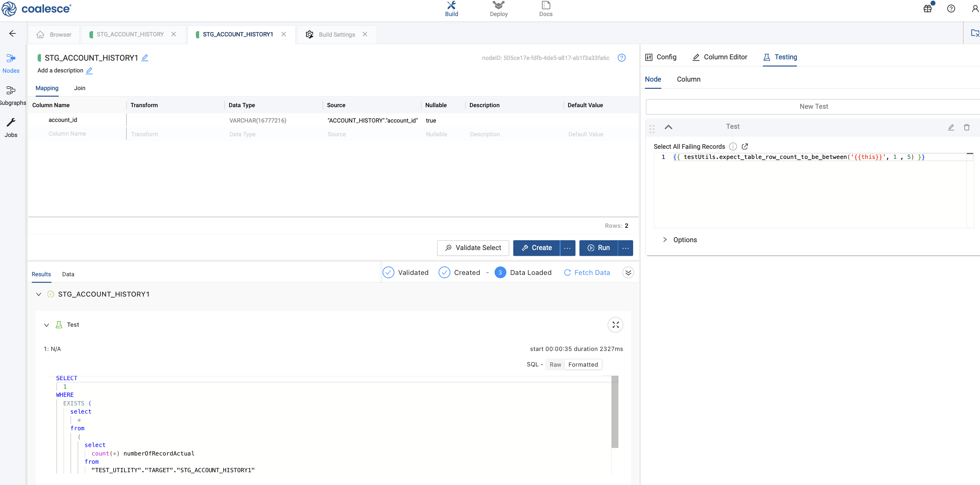Switch to the Results tab

point(41,274)
